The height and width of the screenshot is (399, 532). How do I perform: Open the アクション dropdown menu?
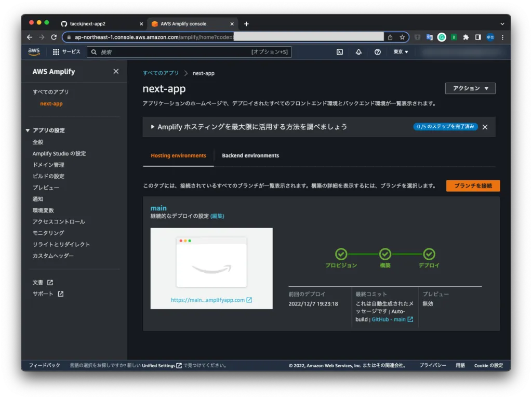click(x=470, y=88)
